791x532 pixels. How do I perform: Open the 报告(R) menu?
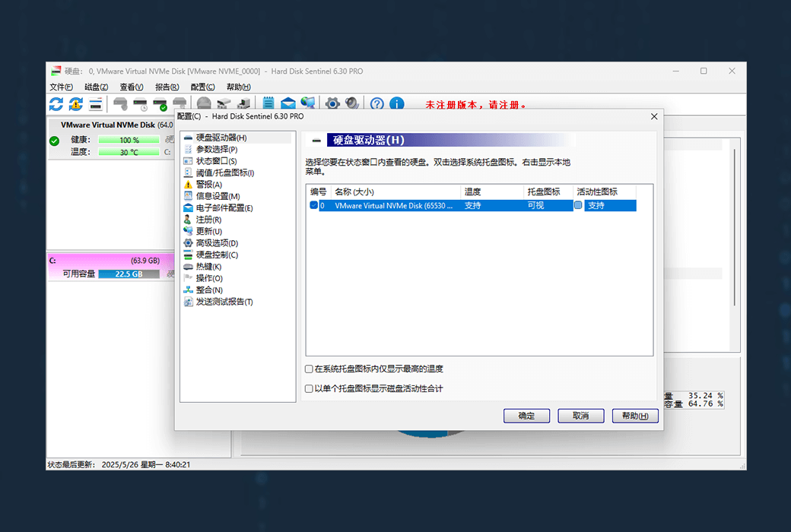167,87
